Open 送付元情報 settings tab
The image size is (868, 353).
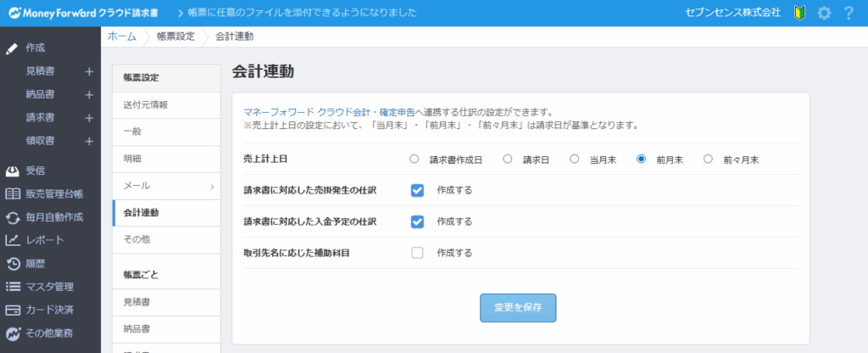click(146, 104)
